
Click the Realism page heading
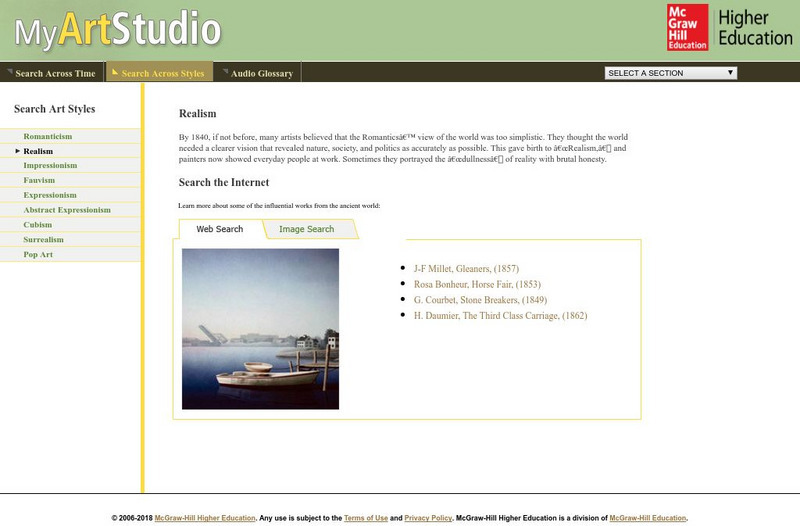click(x=197, y=113)
